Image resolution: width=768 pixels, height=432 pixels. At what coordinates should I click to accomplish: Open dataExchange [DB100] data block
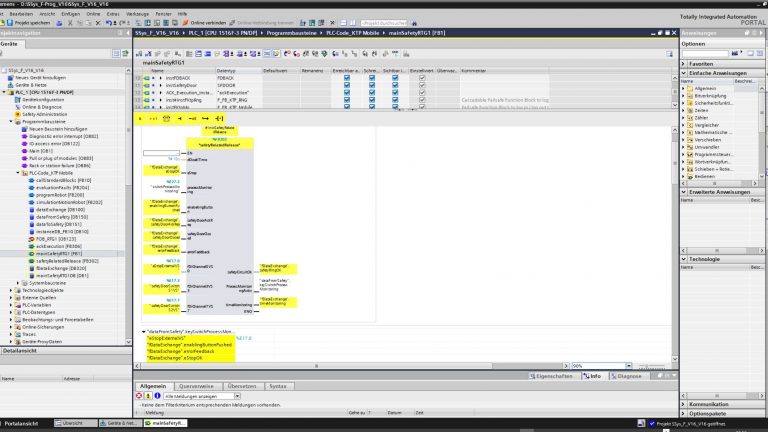pyautogui.click(x=60, y=210)
